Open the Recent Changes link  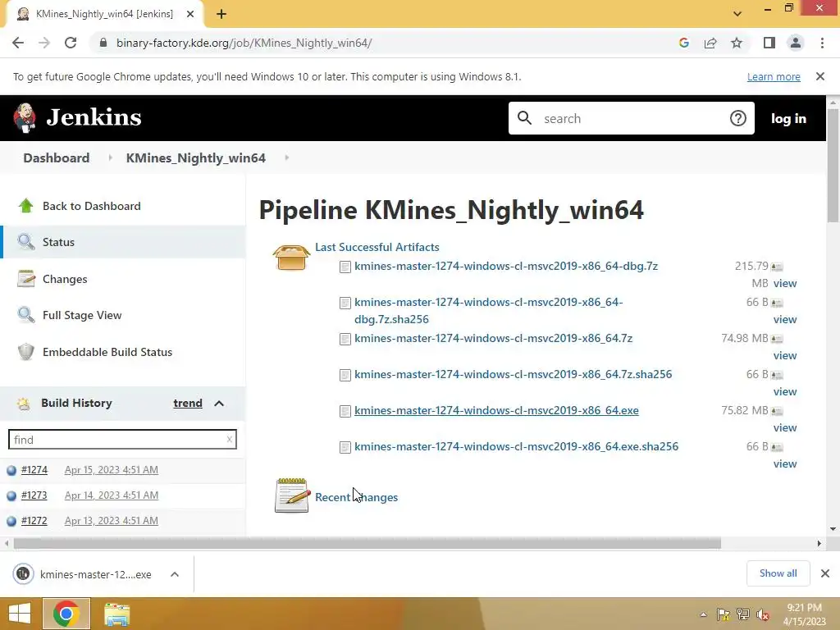pos(356,497)
